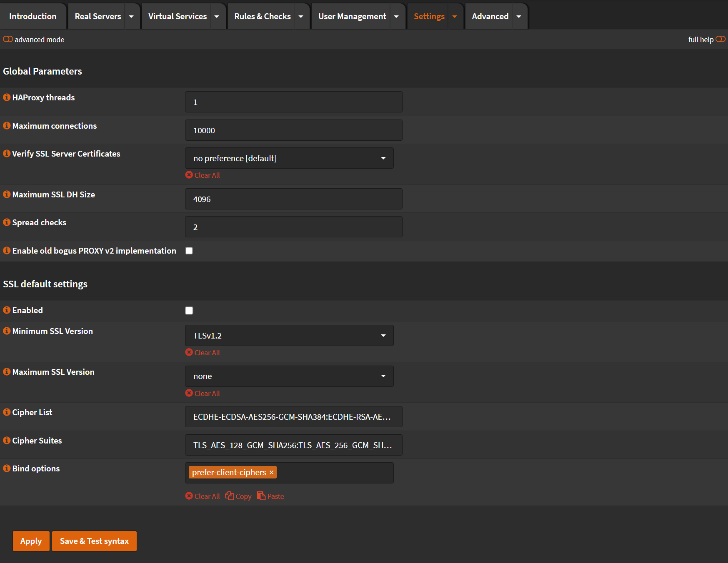Click Clear All under Verify SSL Server Certificates
Viewport: 728px width, 563px height.
pyautogui.click(x=203, y=175)
